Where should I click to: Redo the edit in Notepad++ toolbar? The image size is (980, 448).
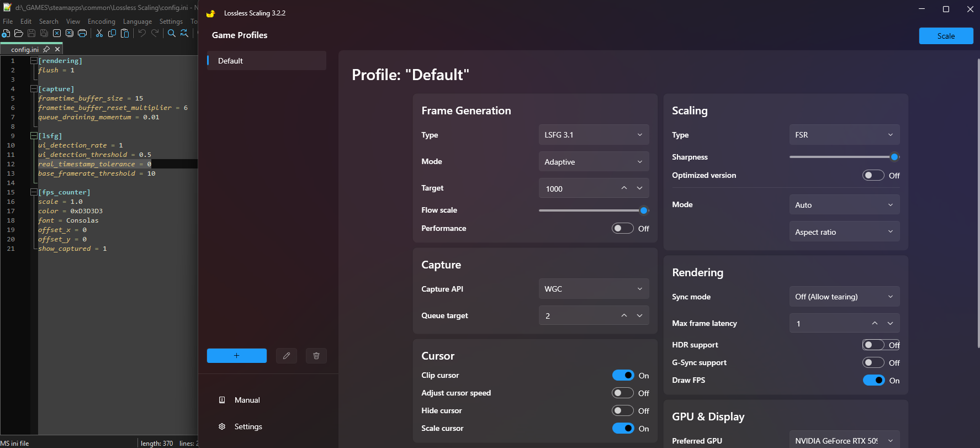[155, 33]
